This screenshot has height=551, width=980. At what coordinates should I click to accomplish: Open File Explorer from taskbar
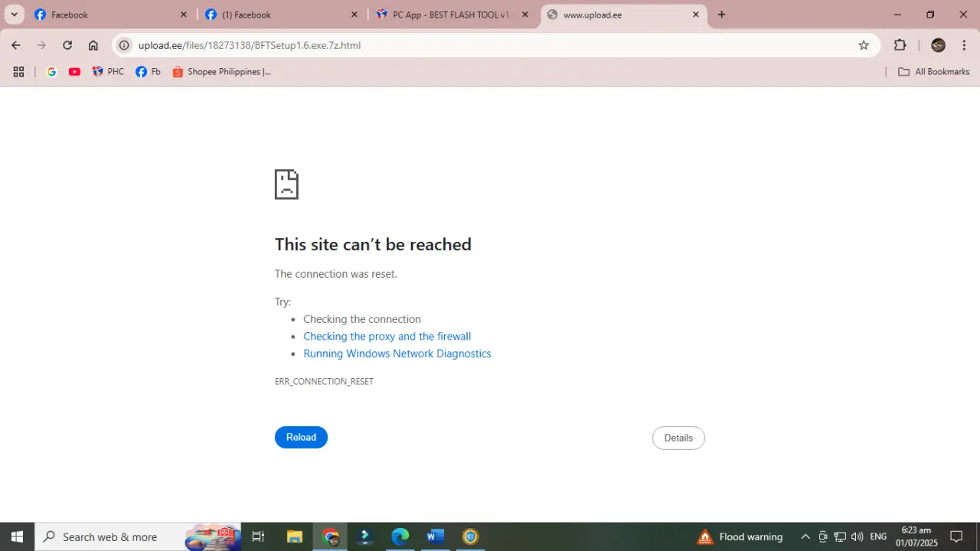point(294,536)
